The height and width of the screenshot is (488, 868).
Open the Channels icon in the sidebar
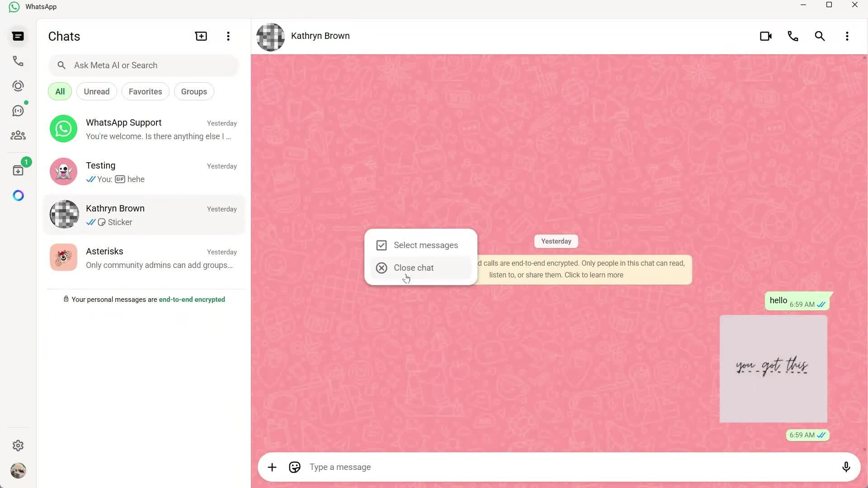coord(18,111)
